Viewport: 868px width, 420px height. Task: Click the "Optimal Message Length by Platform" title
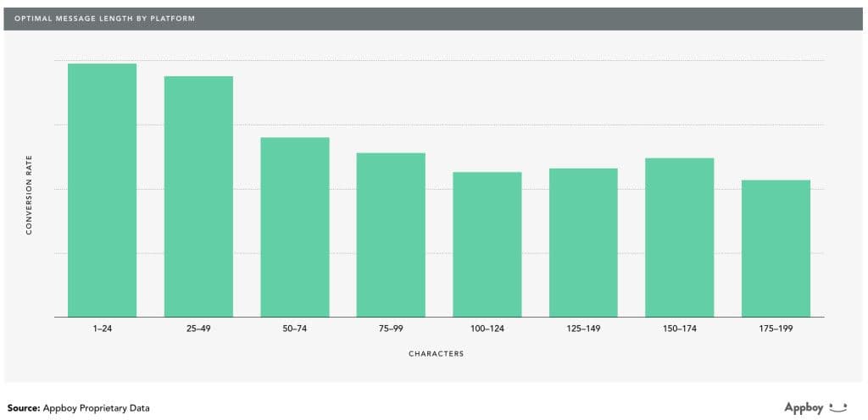coord(105,19)
